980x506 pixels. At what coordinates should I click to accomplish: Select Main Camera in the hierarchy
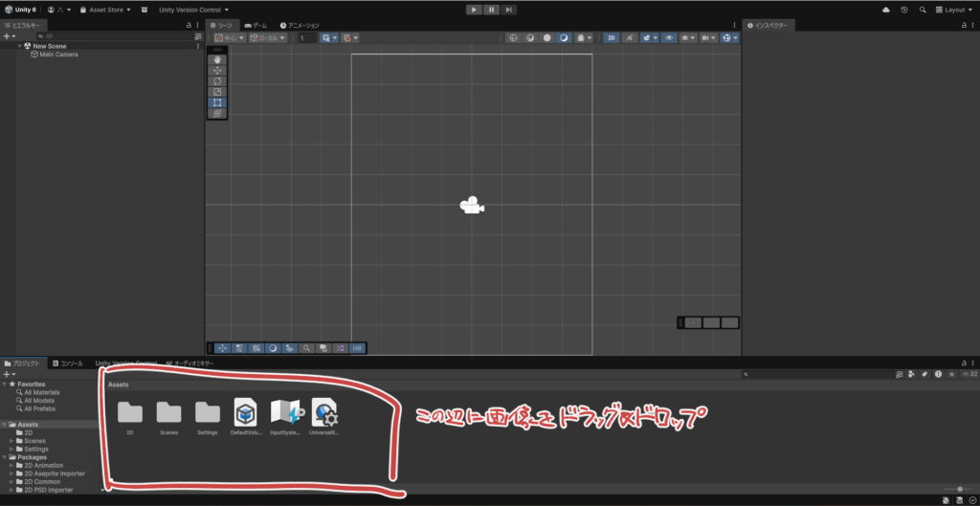[58, 55]
